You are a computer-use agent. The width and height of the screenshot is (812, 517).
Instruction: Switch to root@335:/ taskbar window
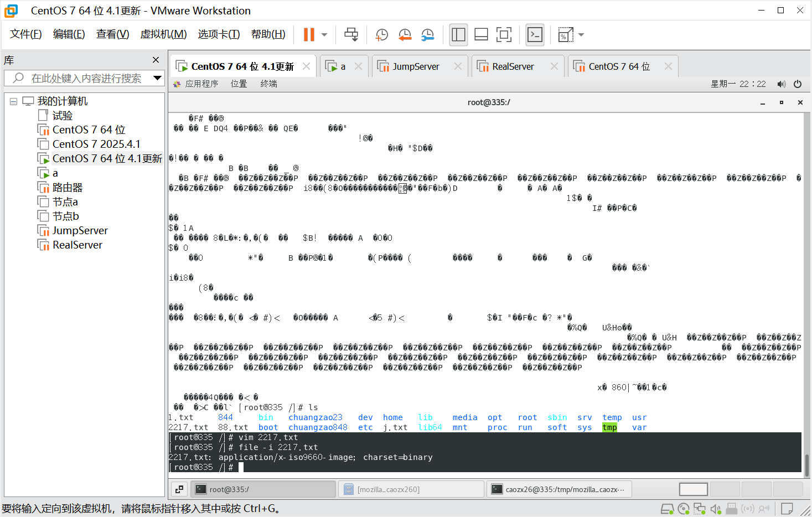pos(263,489)
